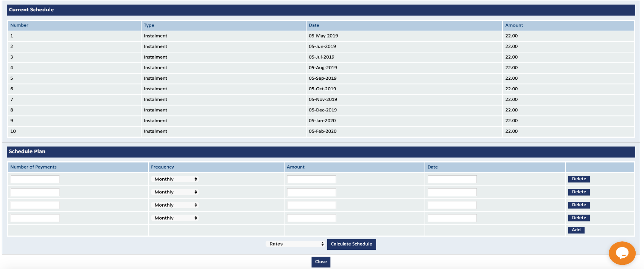Select the date 05-Oct-2019

point(322,89)
